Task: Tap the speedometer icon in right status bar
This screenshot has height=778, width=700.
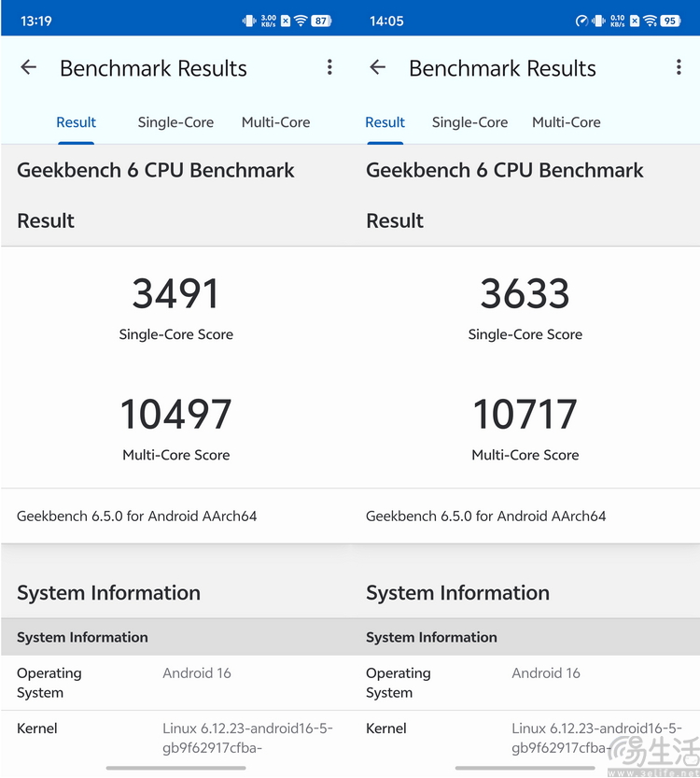Action: pyautogui.click(x=582, y=21)
